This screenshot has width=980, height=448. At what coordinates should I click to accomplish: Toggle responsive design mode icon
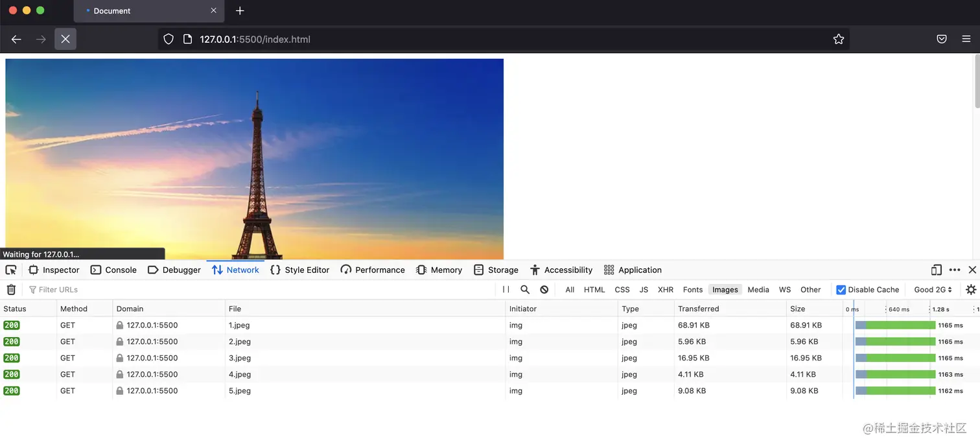coord(936,270)
